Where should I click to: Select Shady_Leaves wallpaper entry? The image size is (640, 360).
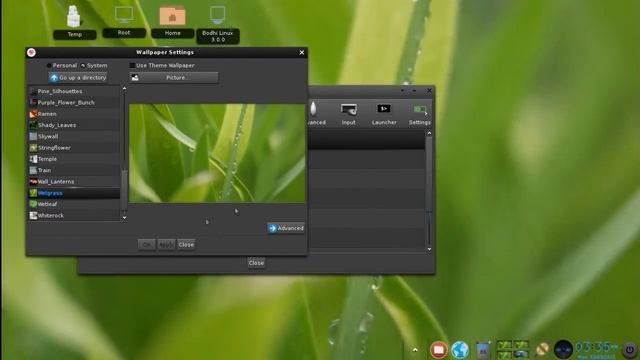click(74, 125)
